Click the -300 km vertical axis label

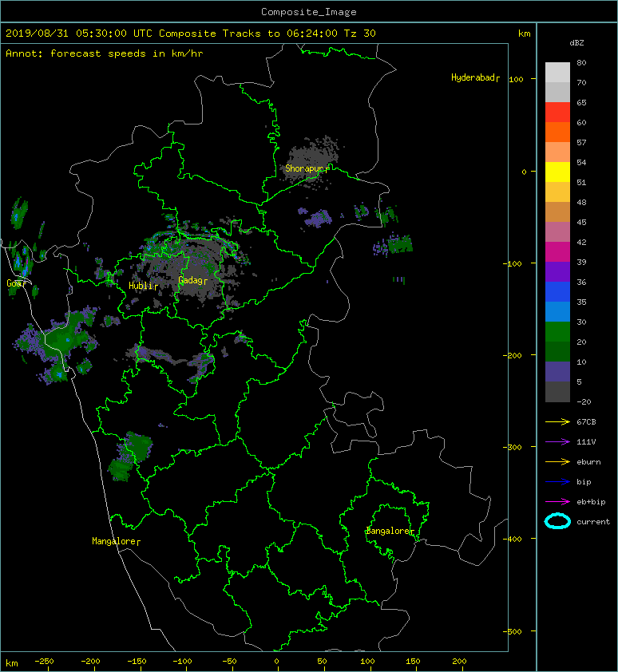tap(513, 447)
